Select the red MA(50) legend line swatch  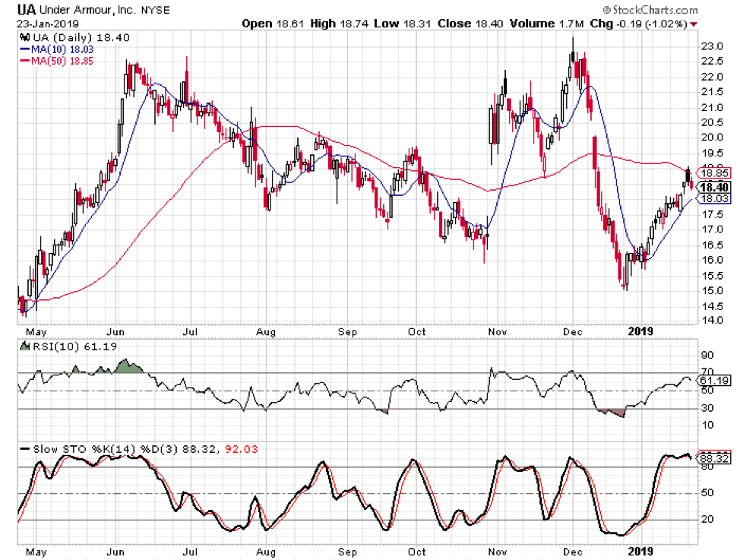[25, 61]
